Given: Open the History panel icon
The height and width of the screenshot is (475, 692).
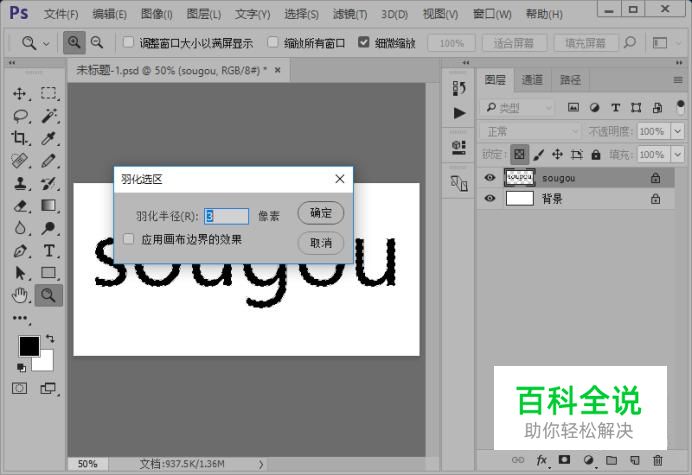Looking at the screenshot, I should [x=459, y=88].
